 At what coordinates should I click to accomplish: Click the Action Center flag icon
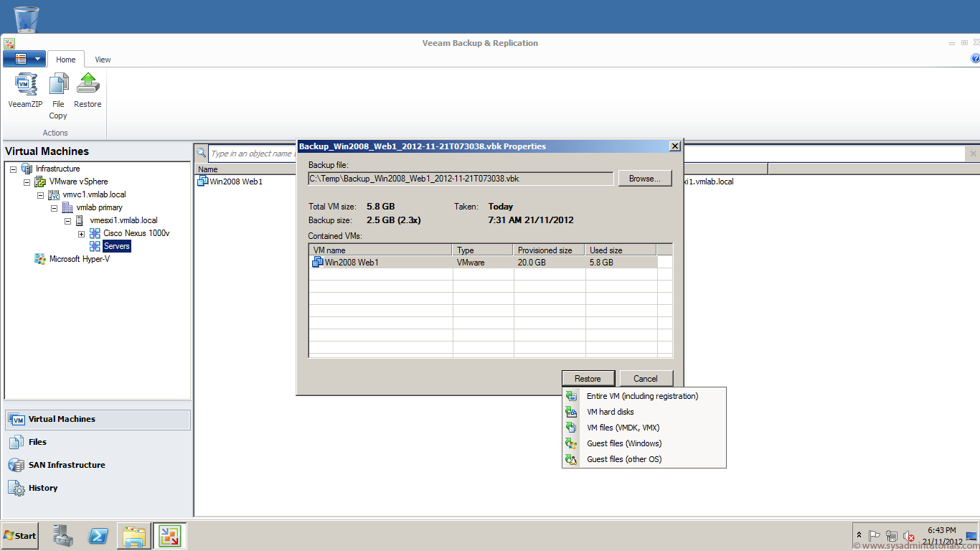click(875, 536)
